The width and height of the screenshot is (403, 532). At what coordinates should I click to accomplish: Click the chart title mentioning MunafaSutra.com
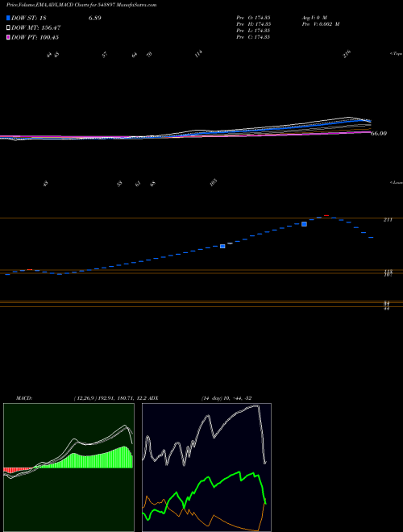click(81, 5)
